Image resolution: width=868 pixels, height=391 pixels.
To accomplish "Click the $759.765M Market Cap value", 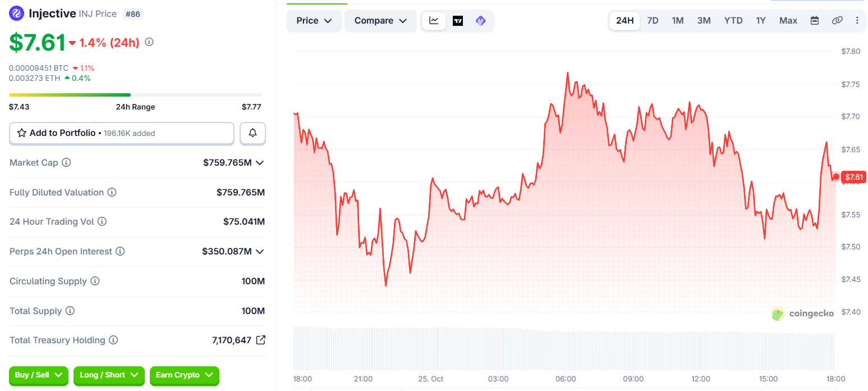I will click(227, 162).
